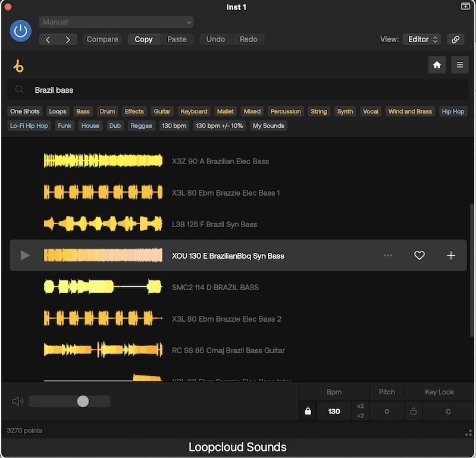Favorite BrazilianBbq Syn Bass with heart
Image resolution: width=476 pixels, height=458 pixels.
[x=419, y=255]
